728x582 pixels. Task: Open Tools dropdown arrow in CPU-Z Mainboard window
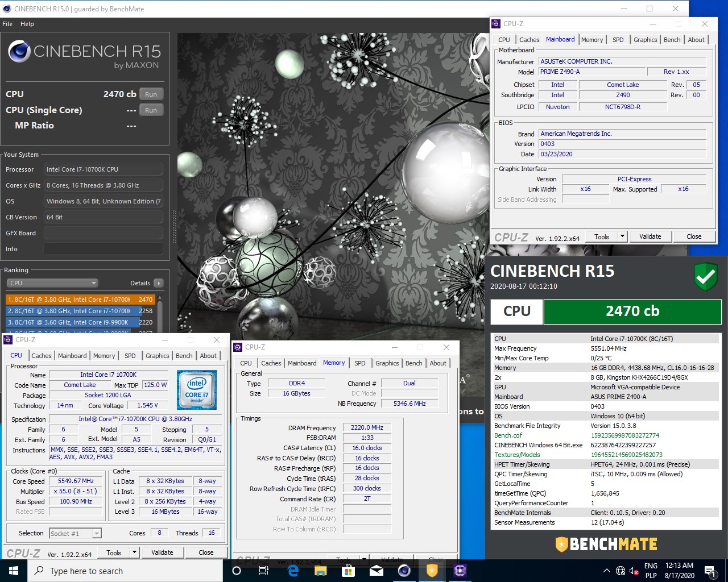point(622,236)
